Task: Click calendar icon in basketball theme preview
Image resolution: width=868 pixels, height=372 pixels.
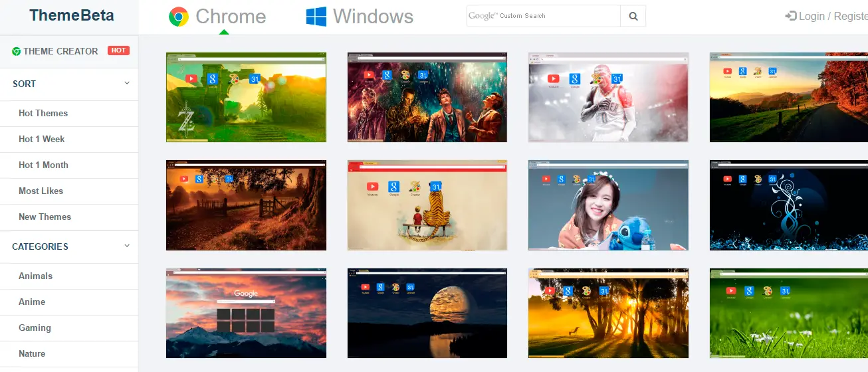Action: point(617,78)
